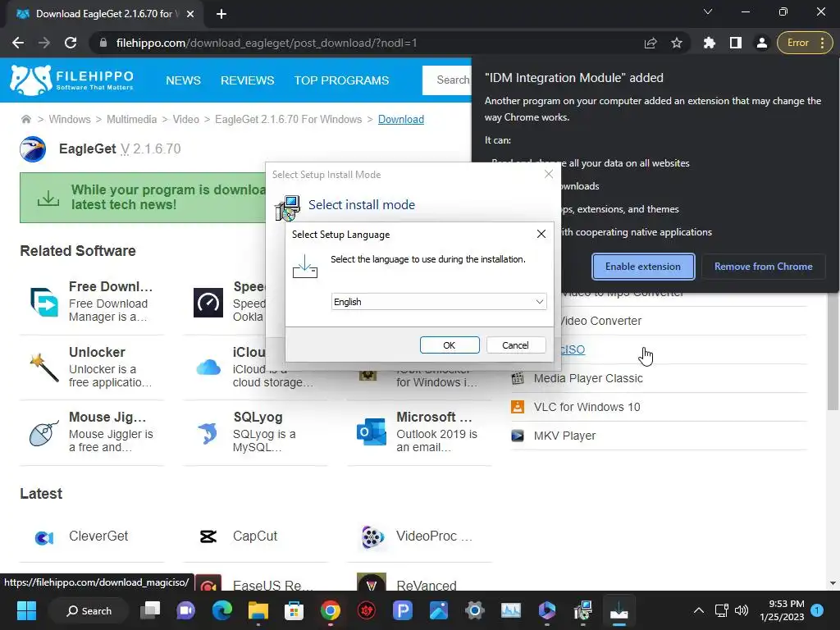This screenshot has width=840, height=630.
Task: Close the Select Setup Install Mode window
Action: point(548,174)
